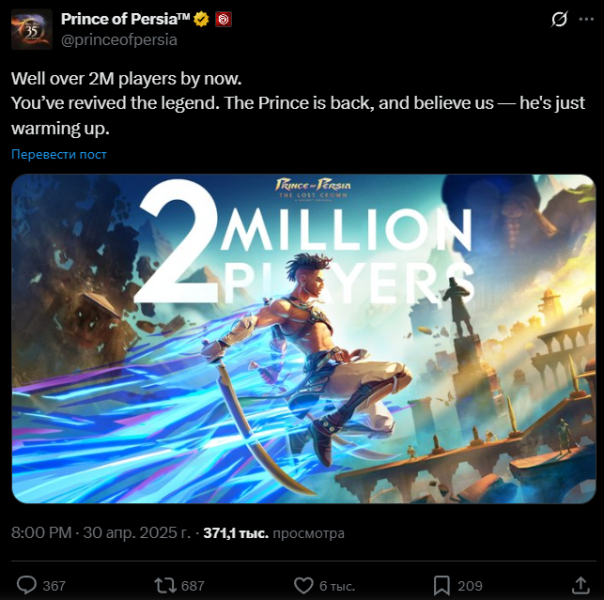Toggle the repost arrows icon
Viewport: 604px width, 600px height.
coord(163,585)
